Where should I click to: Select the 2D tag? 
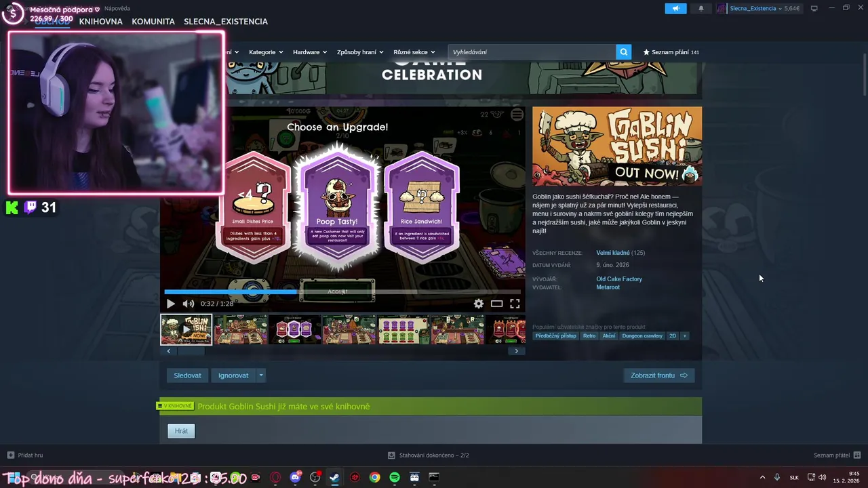(673, 335)
